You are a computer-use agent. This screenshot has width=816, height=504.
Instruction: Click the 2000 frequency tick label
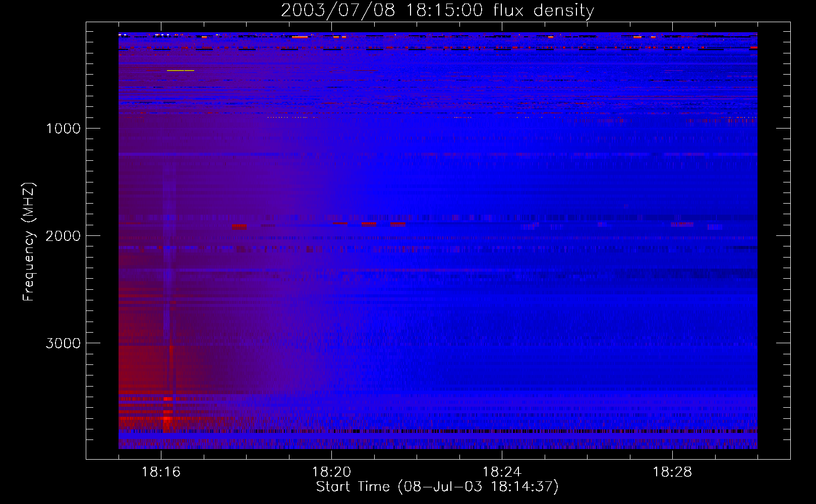(63, 236)
